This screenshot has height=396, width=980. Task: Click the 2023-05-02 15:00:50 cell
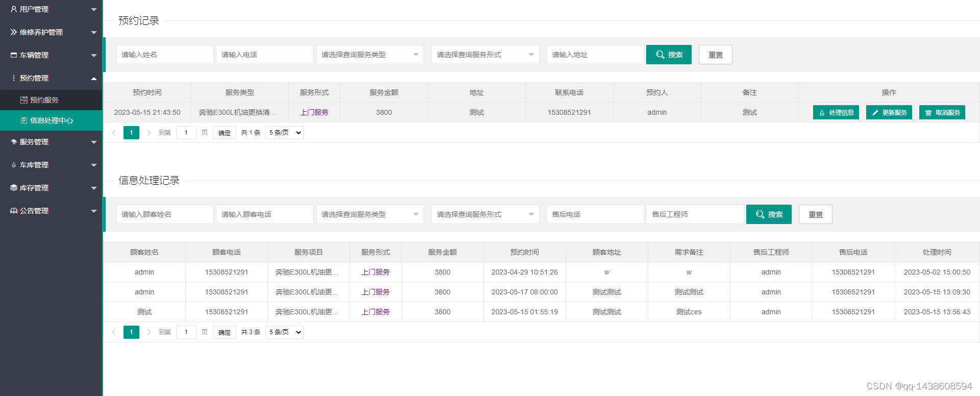tap(937, 272)
